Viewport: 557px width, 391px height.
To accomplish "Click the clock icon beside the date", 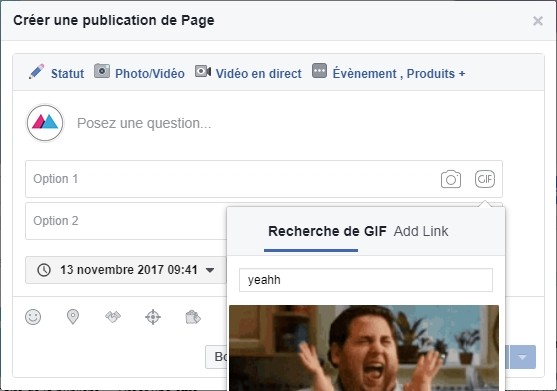I will (x=44, y=270).
